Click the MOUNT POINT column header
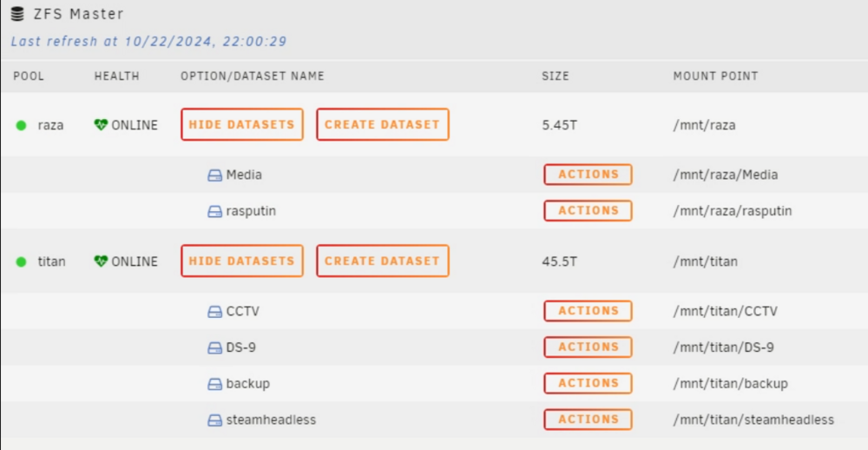The image size is (868, 450). click(715, 76)
